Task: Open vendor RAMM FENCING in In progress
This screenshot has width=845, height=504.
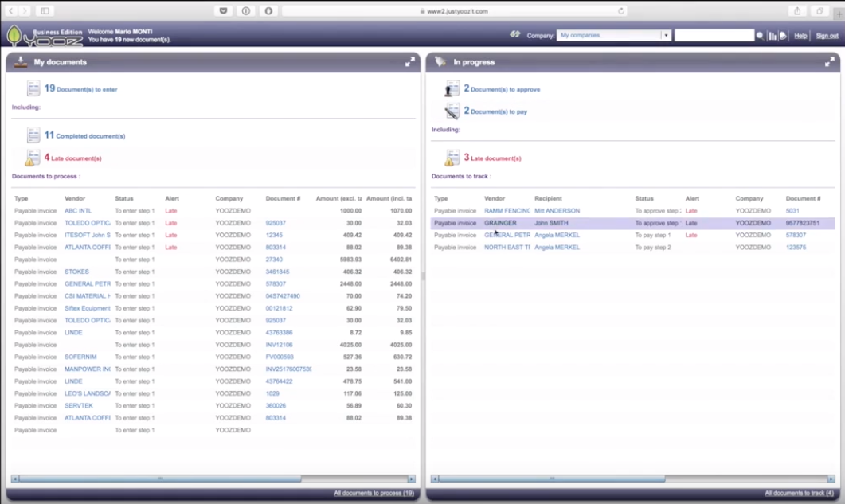Action: click(x=507, y=211)
